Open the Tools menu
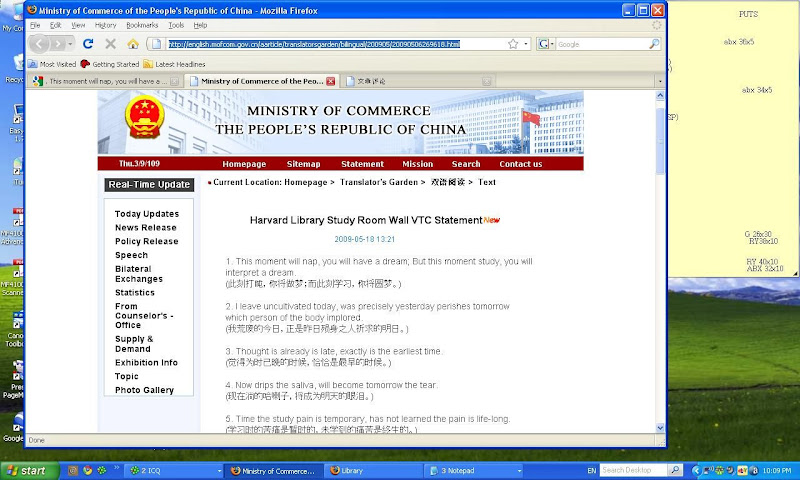Screen dimensions: 800x480 pos(176,25)
